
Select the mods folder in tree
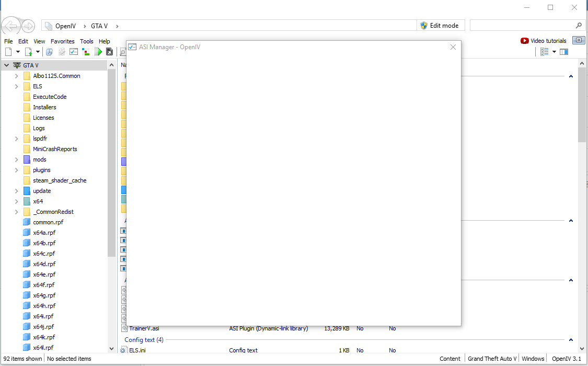[40, 159]
